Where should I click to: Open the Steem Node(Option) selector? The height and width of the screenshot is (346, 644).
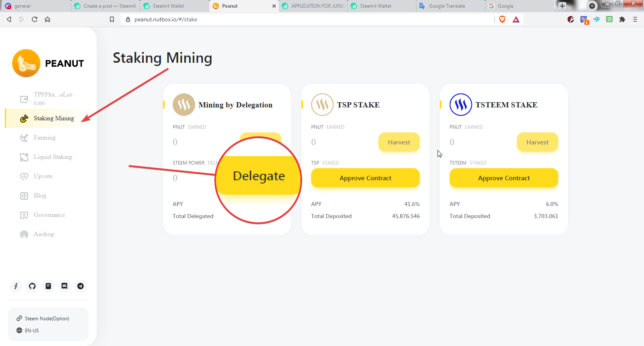pos(47,318)
